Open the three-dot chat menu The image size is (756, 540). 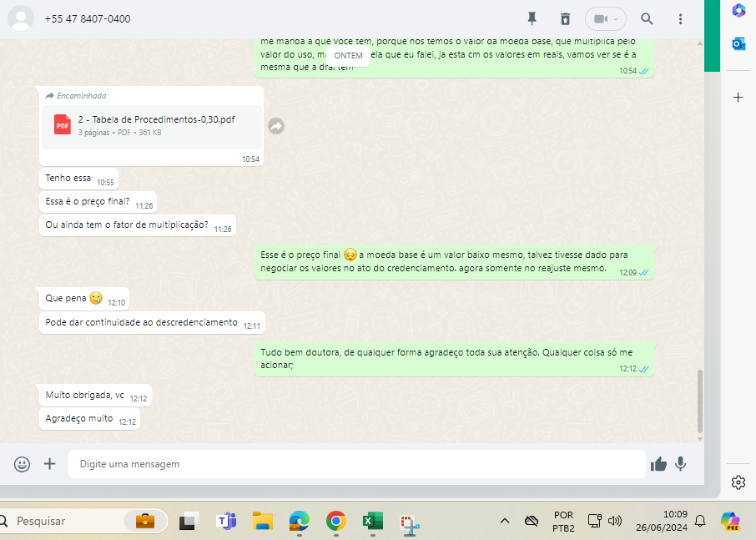680,19
